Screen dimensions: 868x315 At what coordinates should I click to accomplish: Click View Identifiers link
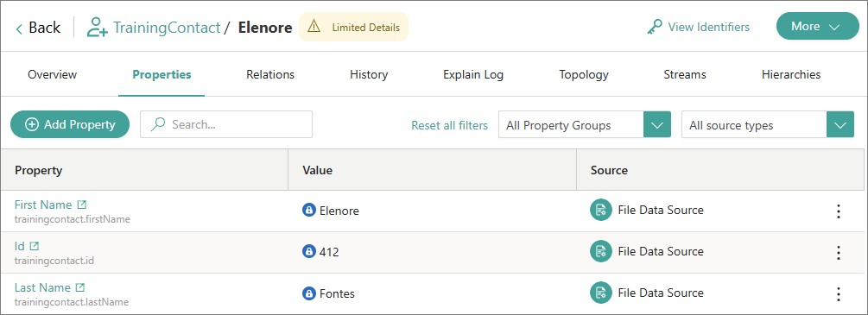(708, 27)
